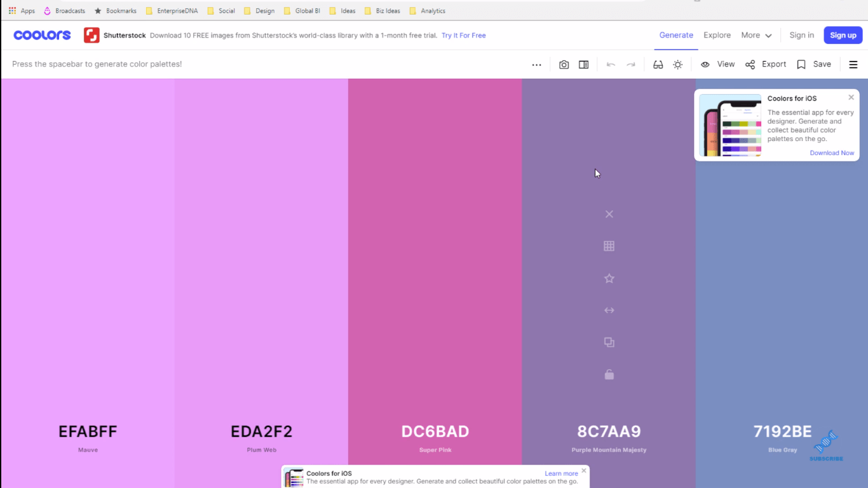Open the color blindness glasses icon
Viewport: 868px width, 488px height.
tap(658, 65)
